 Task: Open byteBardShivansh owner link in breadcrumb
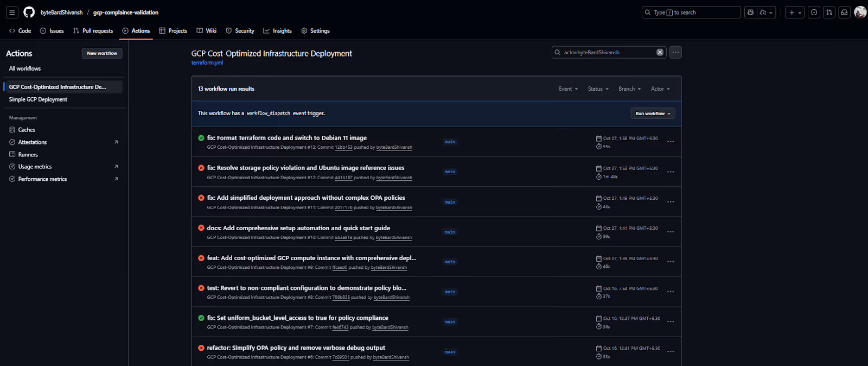[x=61, y=12]
